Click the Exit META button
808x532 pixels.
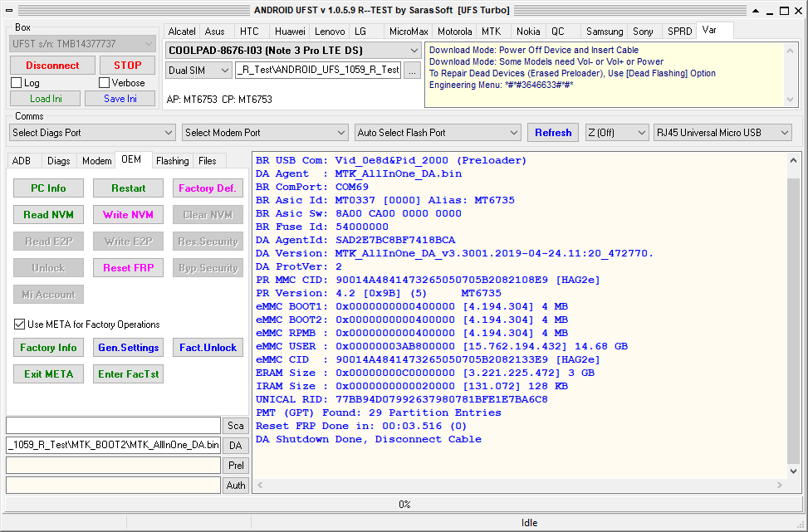click(x=48, y=373)
